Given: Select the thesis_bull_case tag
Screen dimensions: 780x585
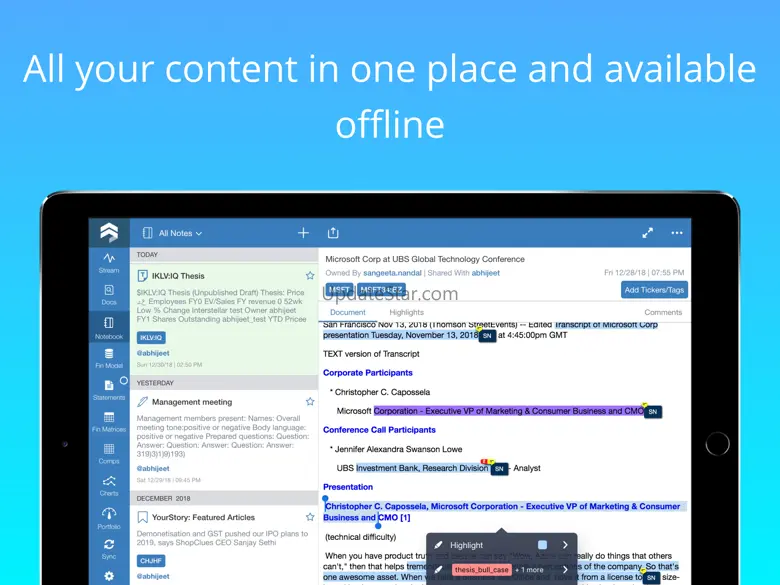Looking at the screenshot, I should tap(481, 569).
